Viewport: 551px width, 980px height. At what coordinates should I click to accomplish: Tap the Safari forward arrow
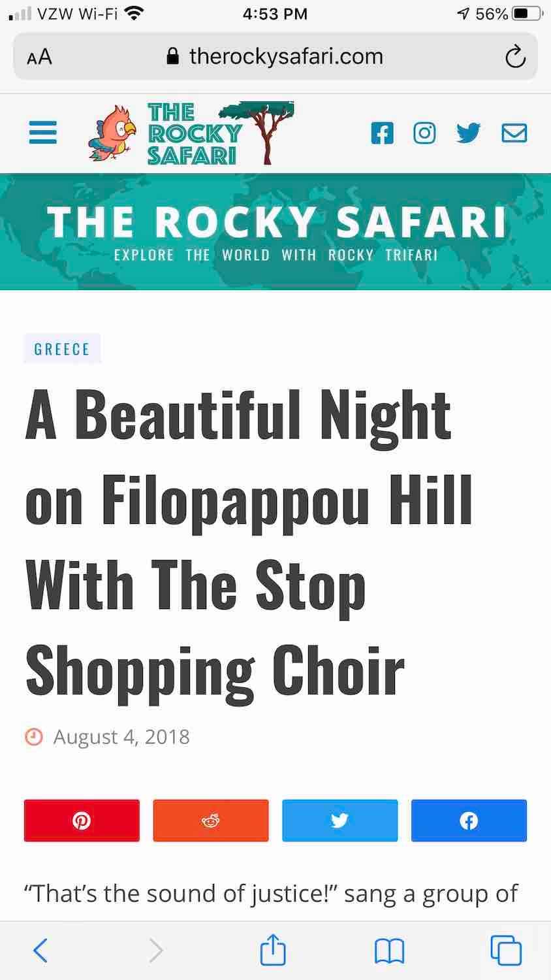[x=156, y=950]
